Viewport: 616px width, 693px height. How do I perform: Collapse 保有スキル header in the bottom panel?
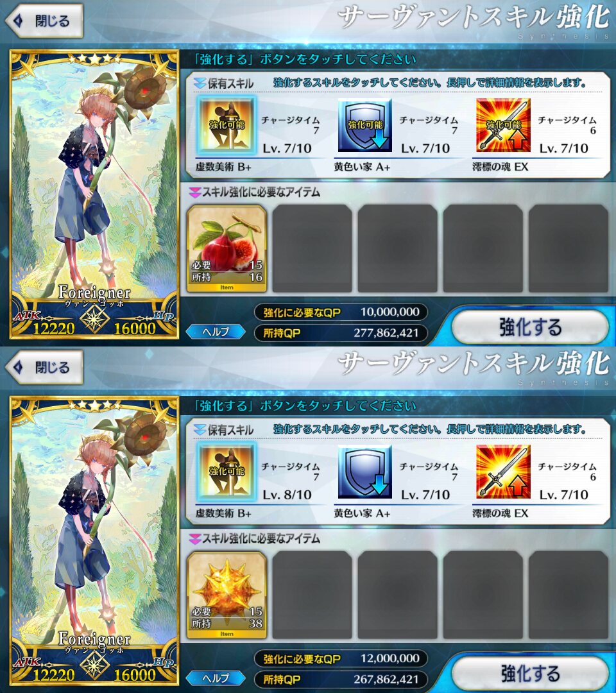pyautogui.click(x=224, y=429)
